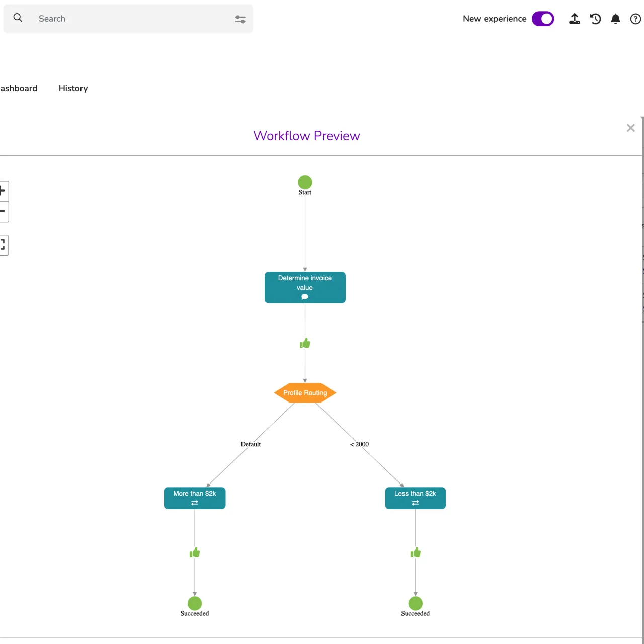644x644 pixels.
Task: Click thumbs-up below Determine invoice value
Action: [305, 343]
